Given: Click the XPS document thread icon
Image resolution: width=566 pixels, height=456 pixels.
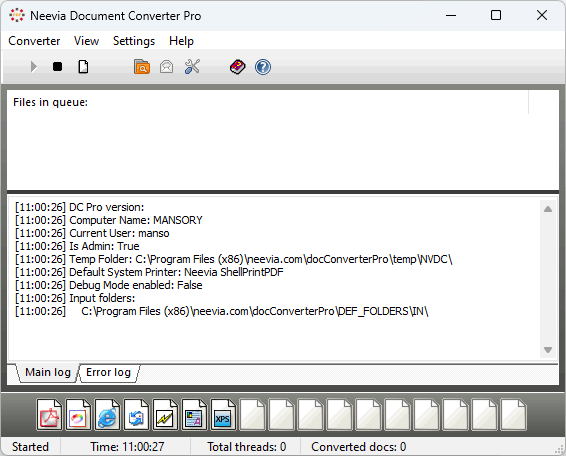Looking at the screenshot, I should coord(223,414).
